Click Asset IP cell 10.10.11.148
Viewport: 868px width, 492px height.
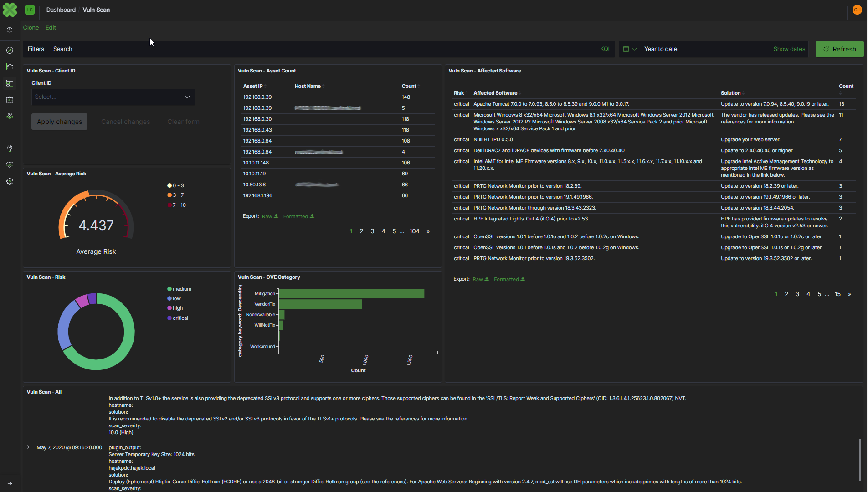[256, 163]
